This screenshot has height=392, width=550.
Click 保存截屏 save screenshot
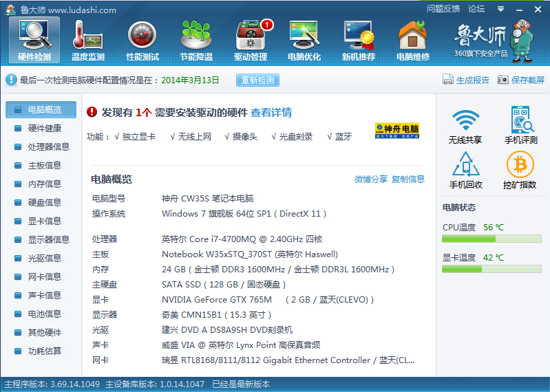click(x=521, y=80)
